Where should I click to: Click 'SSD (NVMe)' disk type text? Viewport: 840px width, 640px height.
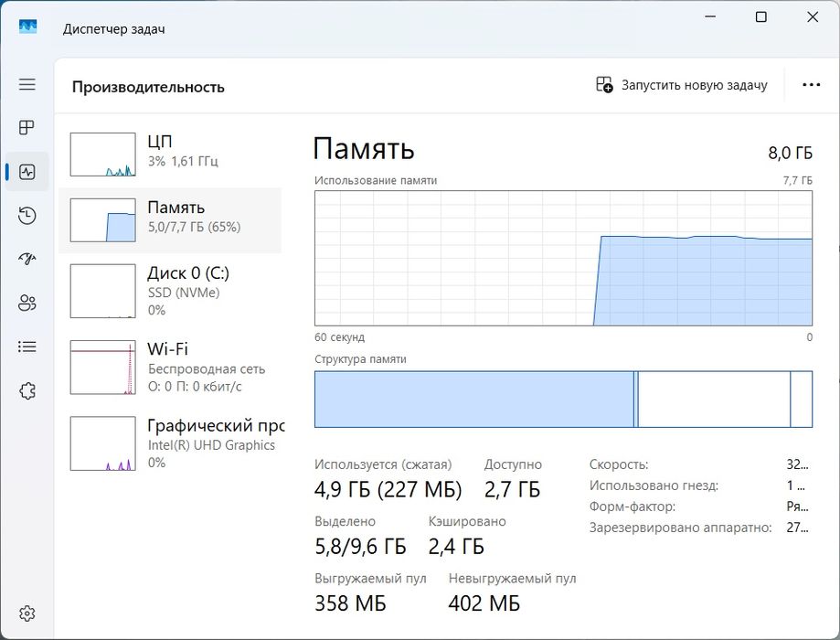coord(184,293)
